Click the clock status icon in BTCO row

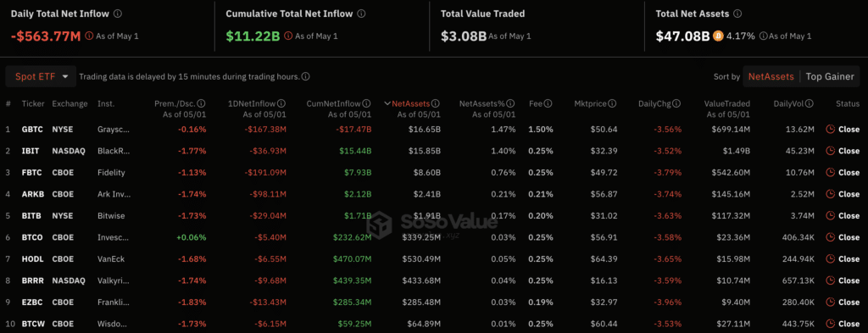pyautogui.click(x=830, y=237)
